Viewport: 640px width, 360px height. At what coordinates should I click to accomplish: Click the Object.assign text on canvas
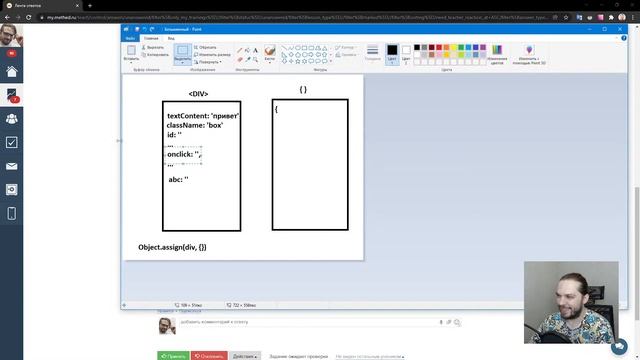coord(172,247)
